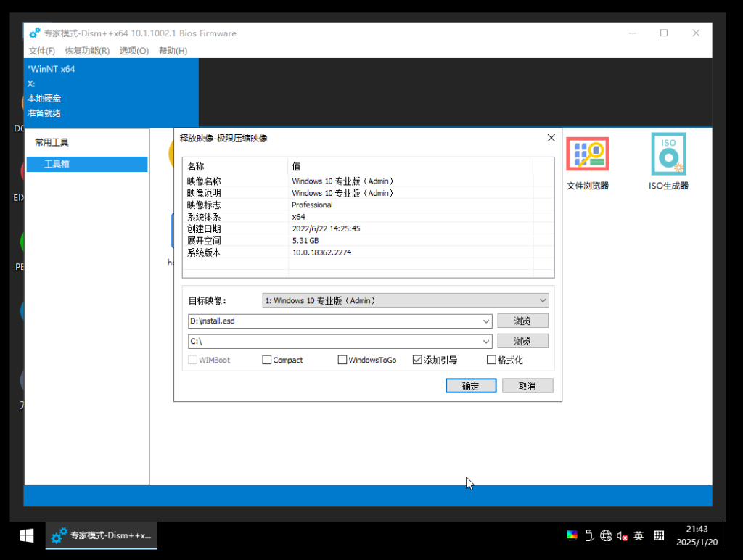Image resolution: width=743 pixels, height=560 pixels.
Task: Enable the WindowsToGo checkbox
Action: tap(342, 360)
